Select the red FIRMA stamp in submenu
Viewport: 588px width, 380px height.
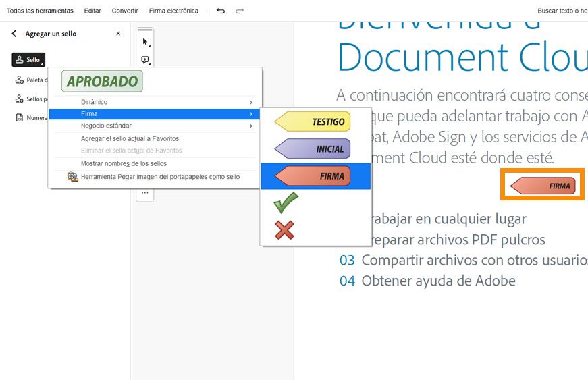pyautogui.click(x=313, y=175)
